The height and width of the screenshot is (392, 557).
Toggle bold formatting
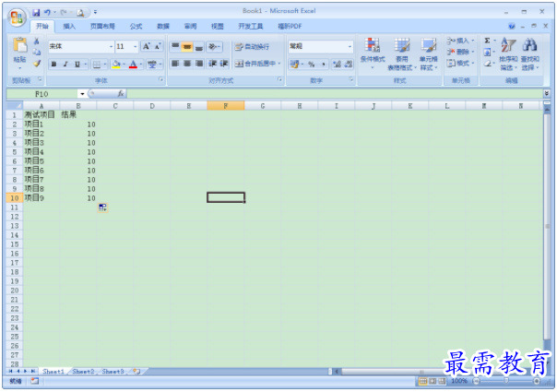[53, 65]
